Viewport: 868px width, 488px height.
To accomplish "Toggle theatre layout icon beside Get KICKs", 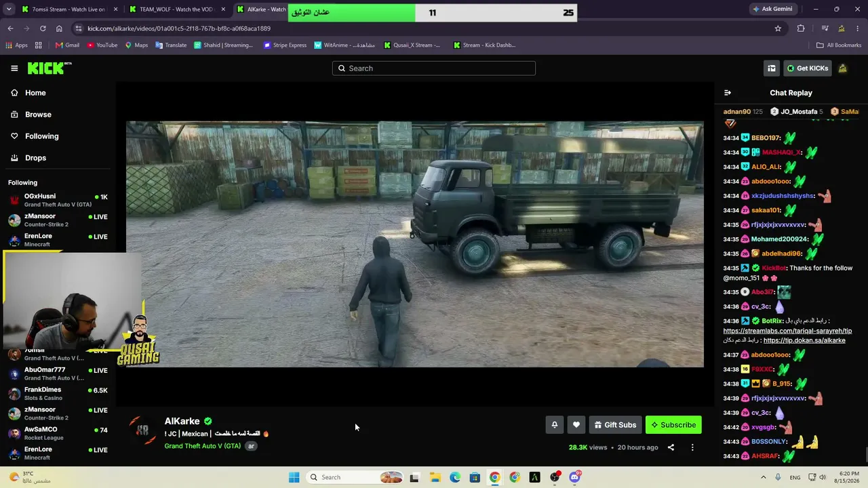I will coord(772,68).
